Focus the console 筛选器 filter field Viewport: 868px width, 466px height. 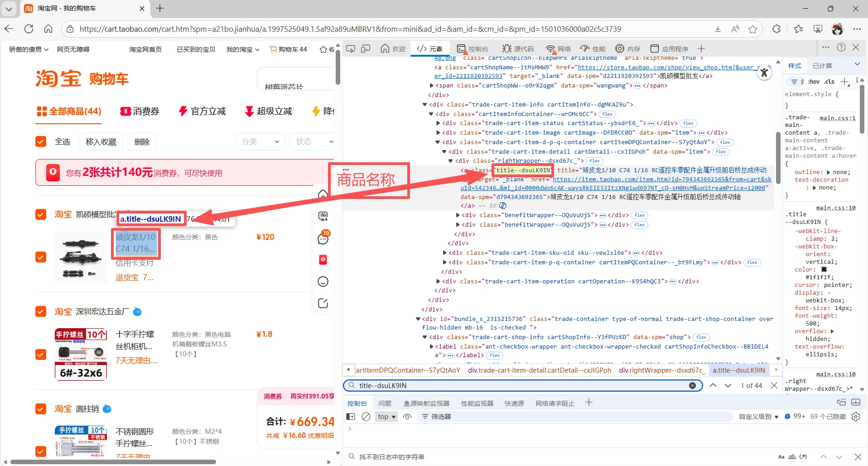click(575, 417)
